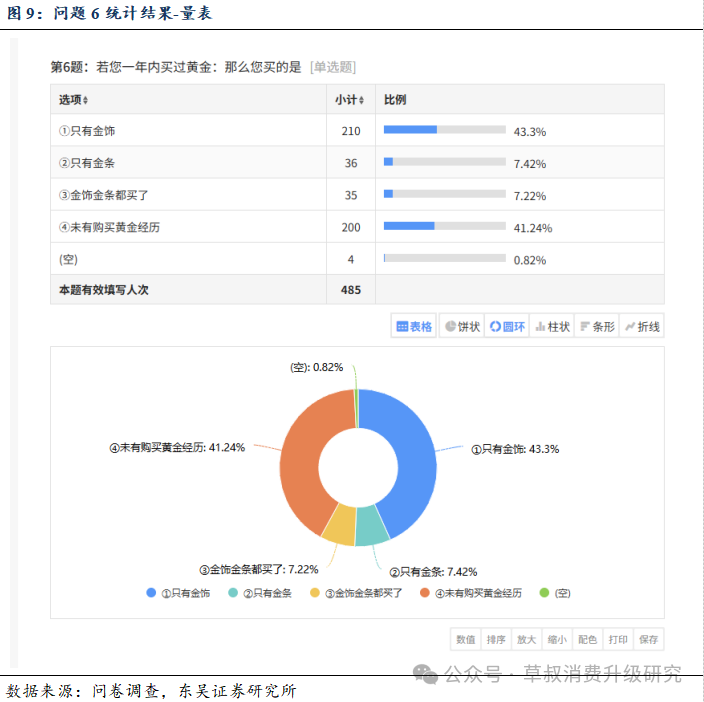Switch to the 饼状 pie chart view
This screenshot has height=702, width=704.
[x=462, y=326]
